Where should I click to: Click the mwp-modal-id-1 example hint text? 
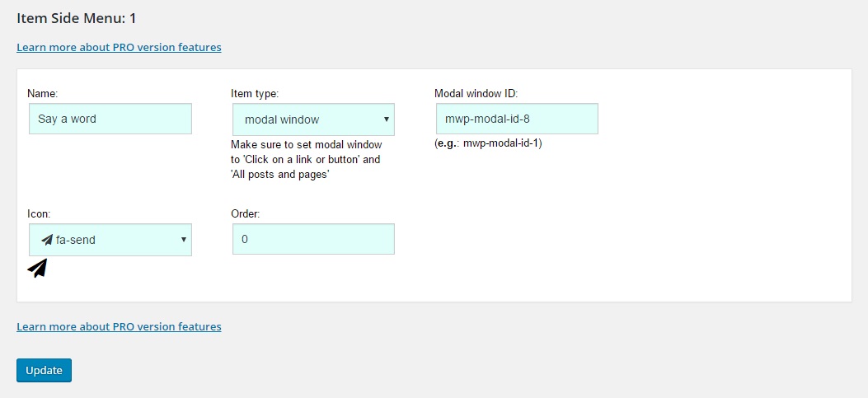[x=488, y=143]
